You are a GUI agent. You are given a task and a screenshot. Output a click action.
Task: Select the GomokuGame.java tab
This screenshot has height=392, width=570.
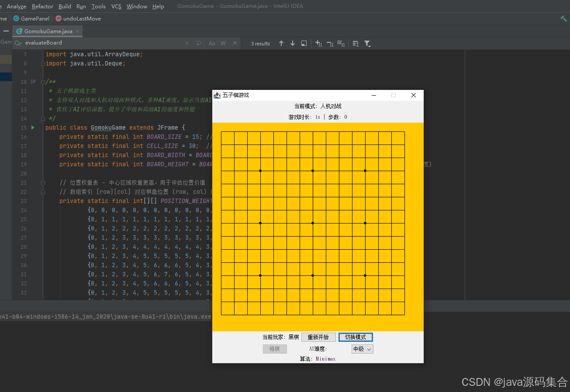48,31
